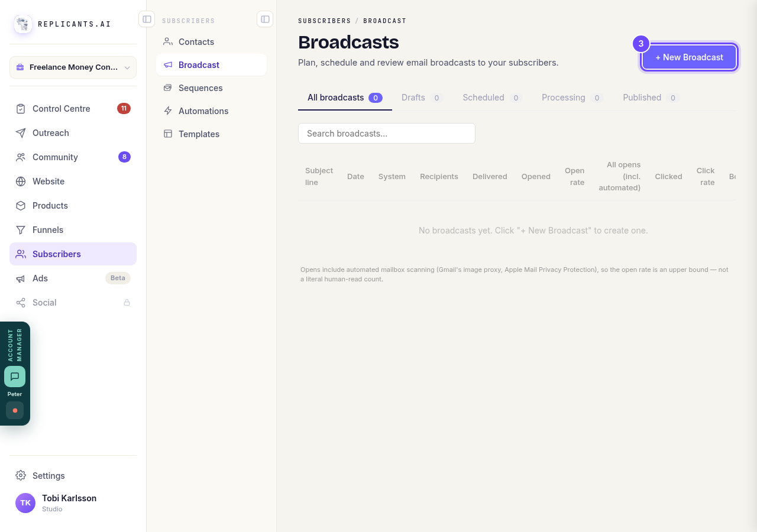Switch to the Published tab
Viewport: 757px width, 532px height.
651,98
